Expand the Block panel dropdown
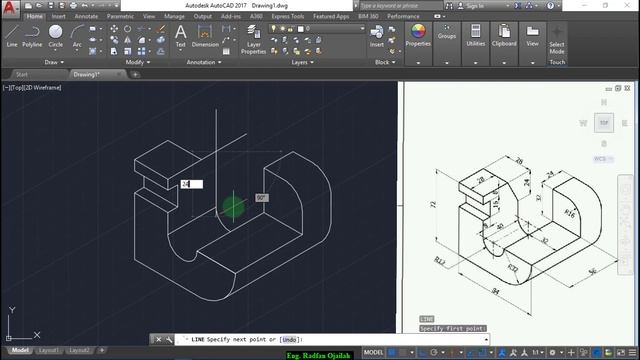This screenshot has height=360, width=640. (x=385, y=62)
